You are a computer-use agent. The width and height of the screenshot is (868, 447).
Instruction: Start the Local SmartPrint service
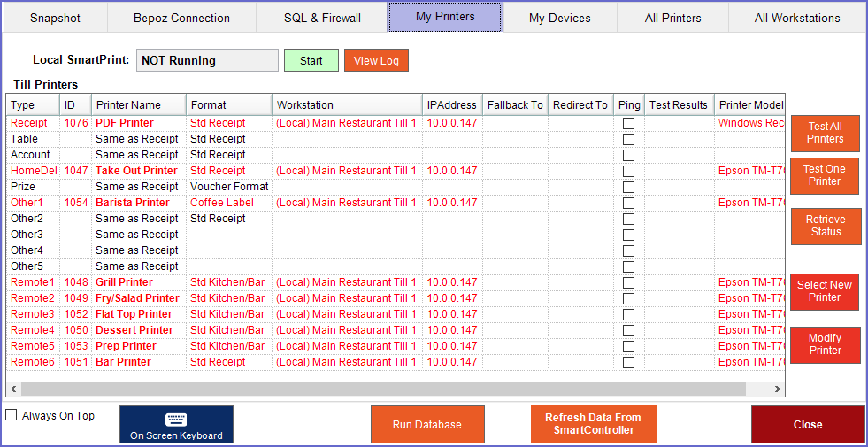[x=311, y=61]
